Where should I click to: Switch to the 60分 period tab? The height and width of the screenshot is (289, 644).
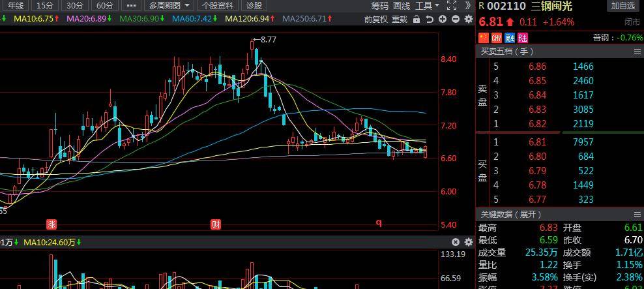click(x=105, y=6)
